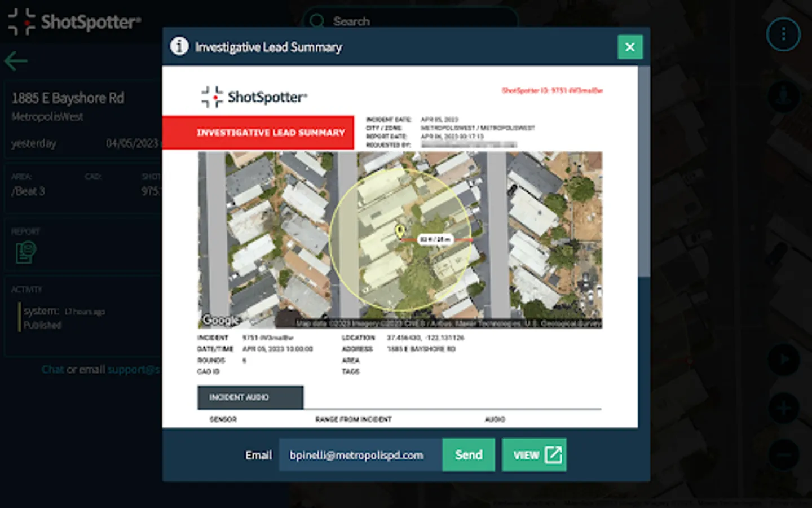812x508 pixels.
Task: Click the Email label in the footer
Action: pos(258,455)
